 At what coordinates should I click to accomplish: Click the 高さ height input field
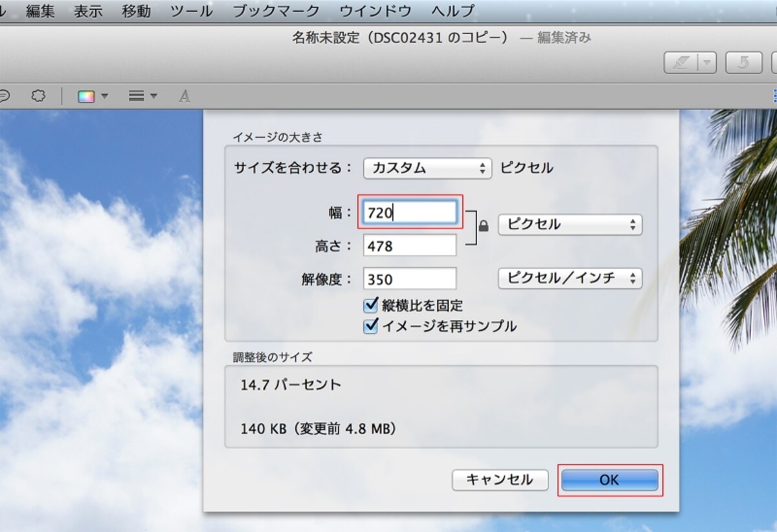(410, 246)
